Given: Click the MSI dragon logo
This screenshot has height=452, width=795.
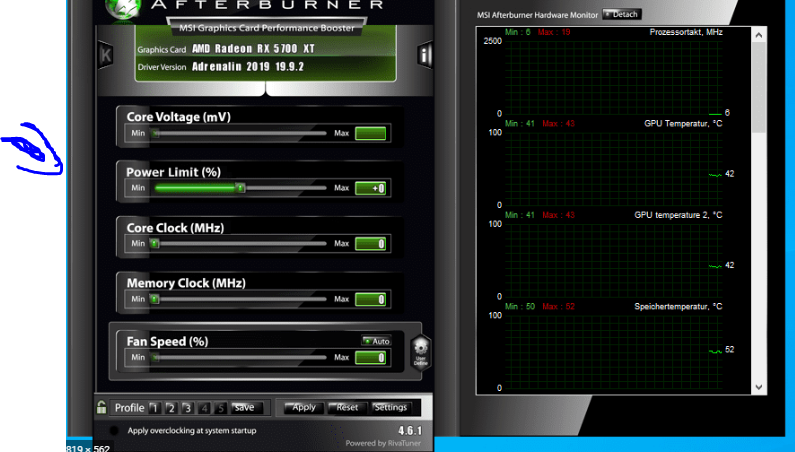Looking at the screenshot, I should tap(122, 9).
